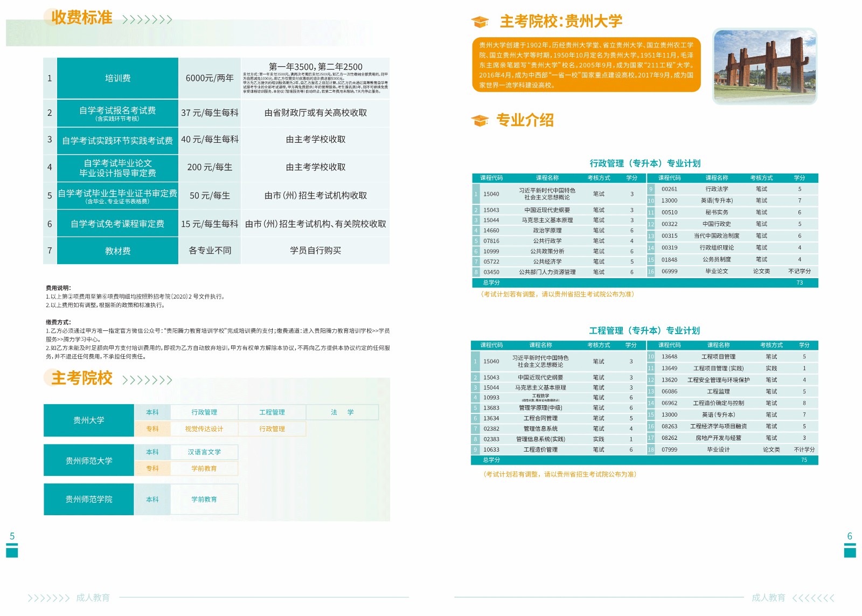This screenshot has height=616, width=862.
Task: Click the 政治学原理 course name
Action: [547, 231]
